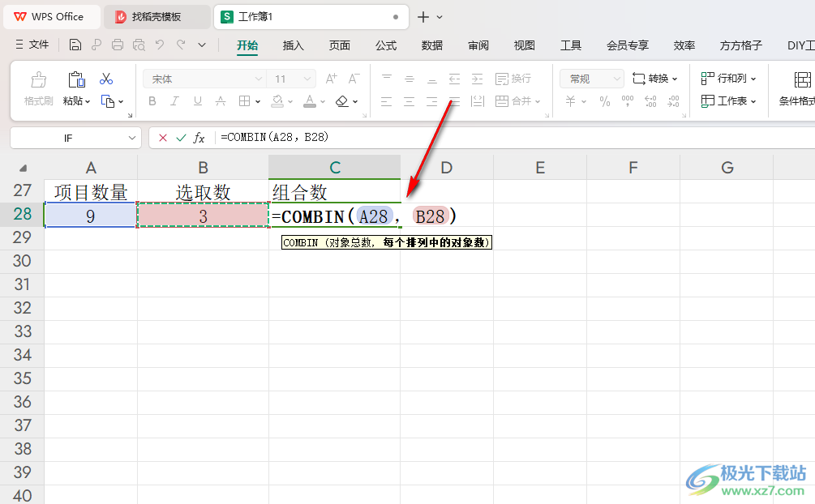Click the Align left icon

(x=386, y=101)
